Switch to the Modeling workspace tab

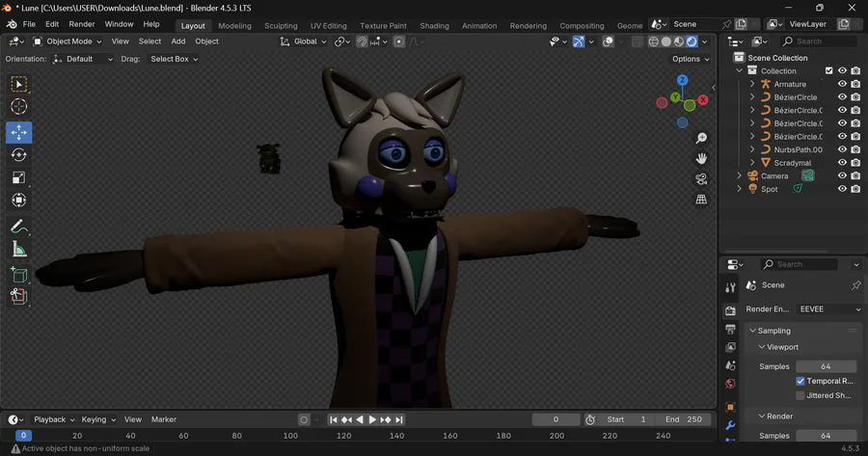point(234,25)
